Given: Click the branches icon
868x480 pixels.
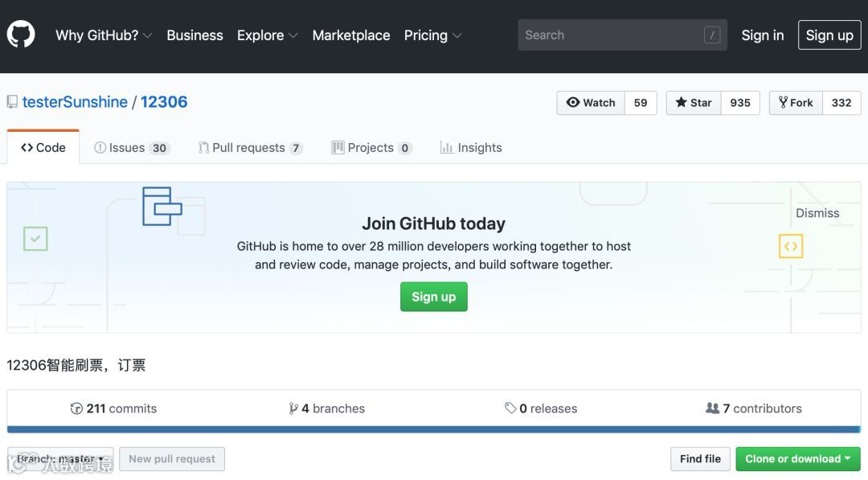Looking at the screenshot, I should [293, 408].
